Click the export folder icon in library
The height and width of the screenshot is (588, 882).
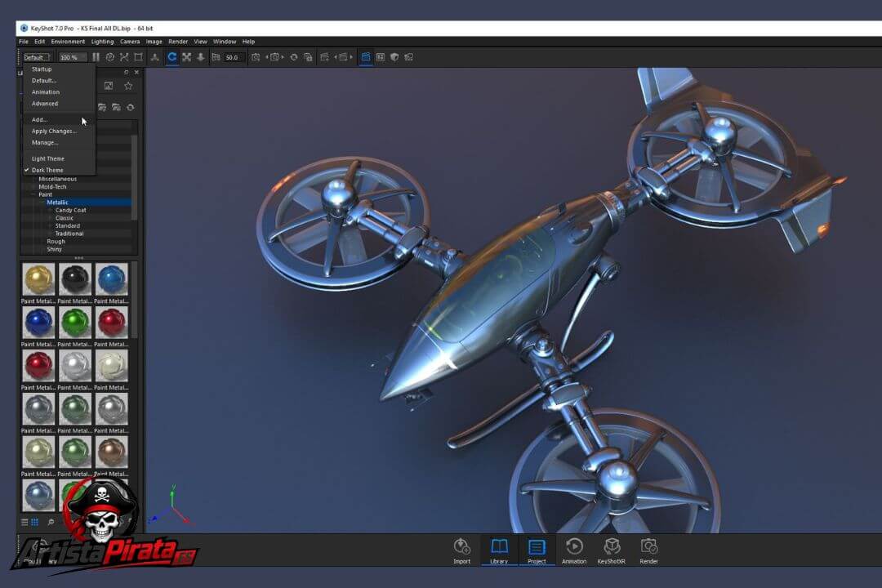[x=116, y=108]
